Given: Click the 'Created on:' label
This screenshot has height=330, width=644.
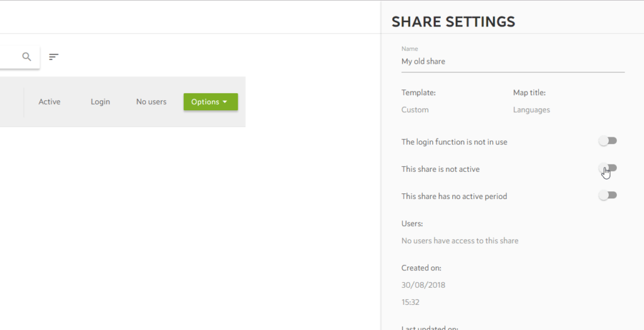Looking at the screenshot, I should (x=421, y=268).
